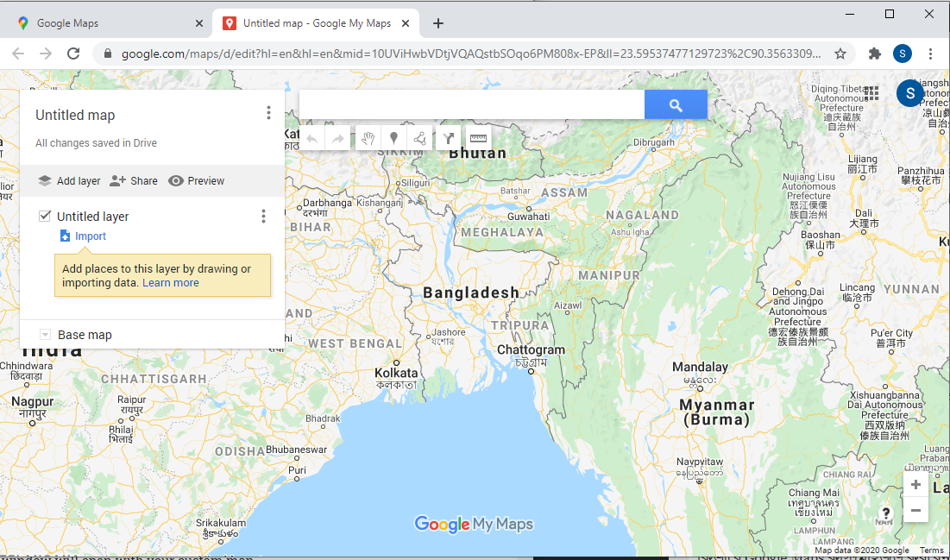Click the blue search button
Viewport: 950px width, 560px height.
676,105
